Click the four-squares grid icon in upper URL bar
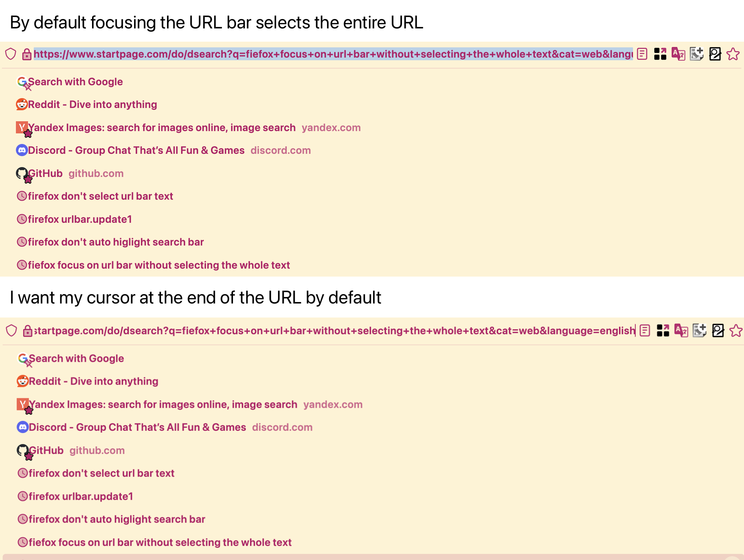This screenshot has width=744, height=560. (660, 54)
